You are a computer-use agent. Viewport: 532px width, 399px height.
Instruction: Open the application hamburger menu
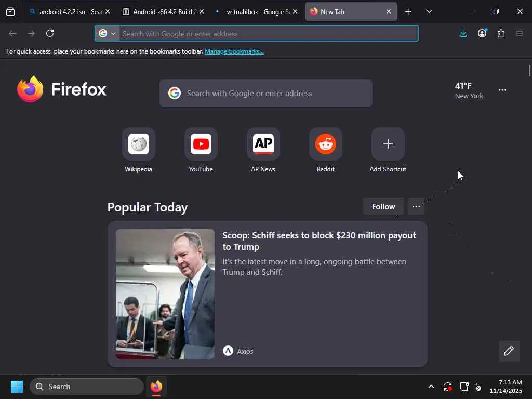(520, 33)
